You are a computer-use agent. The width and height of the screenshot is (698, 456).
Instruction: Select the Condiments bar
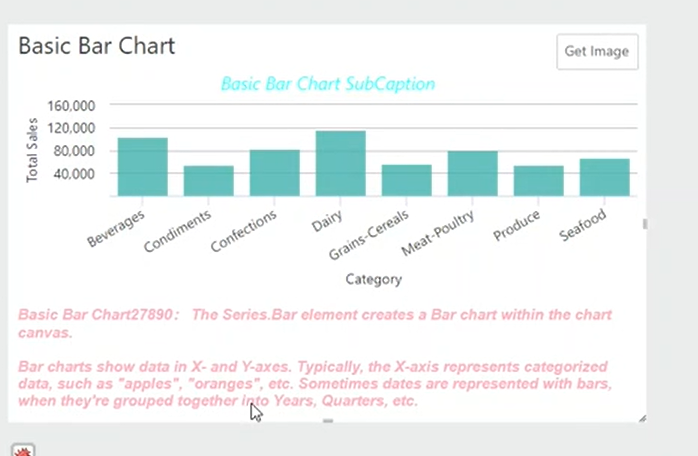(x=208, y=181)
